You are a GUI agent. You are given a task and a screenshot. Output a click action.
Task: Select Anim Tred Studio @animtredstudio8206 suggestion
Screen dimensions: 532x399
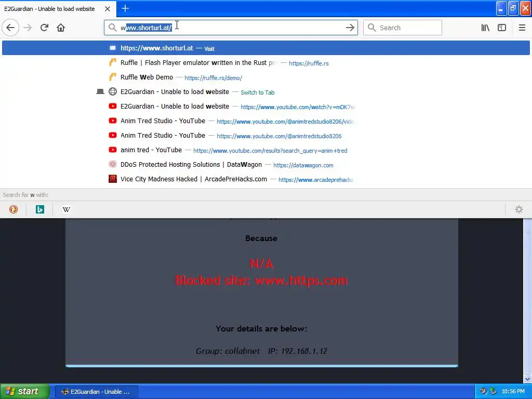265,136
